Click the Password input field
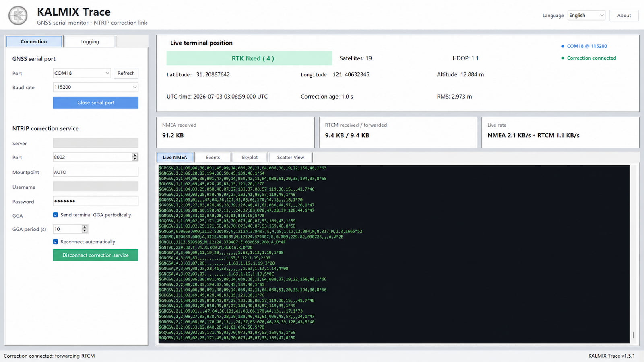 point(96,201)
